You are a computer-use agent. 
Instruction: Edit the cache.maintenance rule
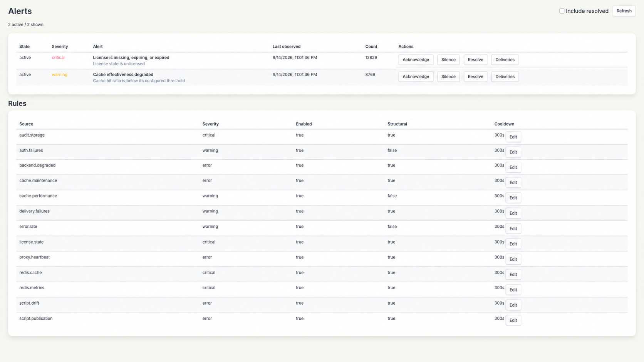pos(513,182)
